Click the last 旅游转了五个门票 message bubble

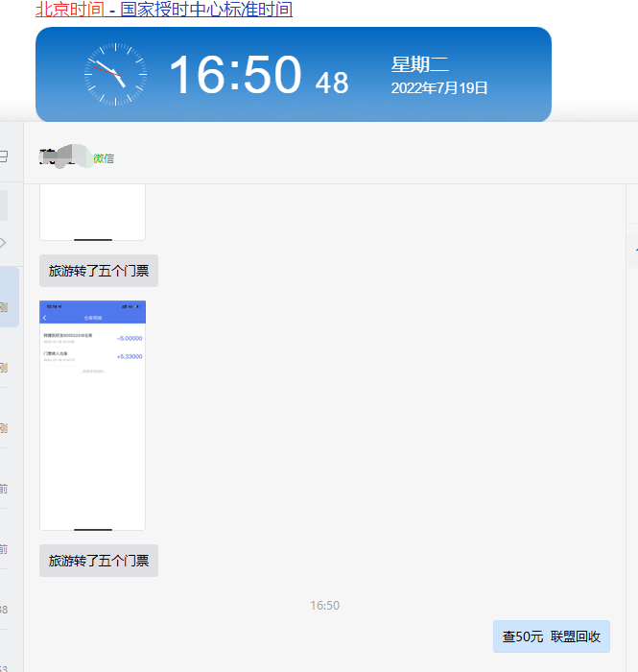click(99, 561)
